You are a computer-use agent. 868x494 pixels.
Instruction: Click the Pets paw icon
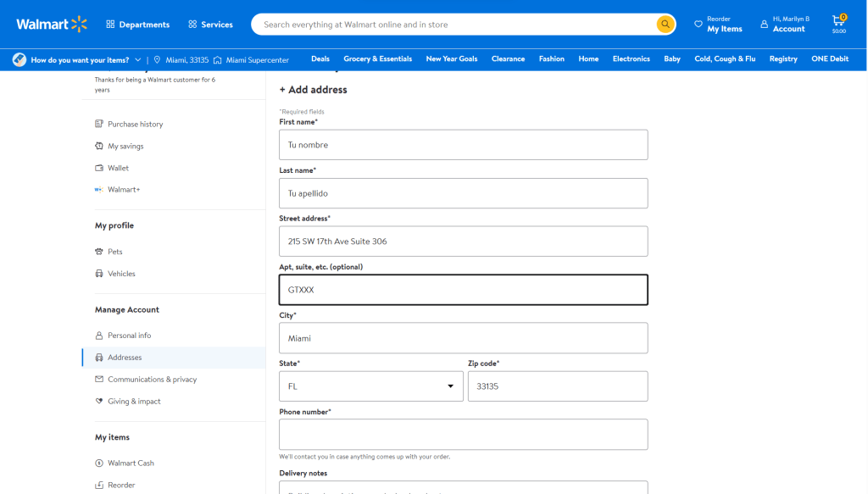coord(99,251)
